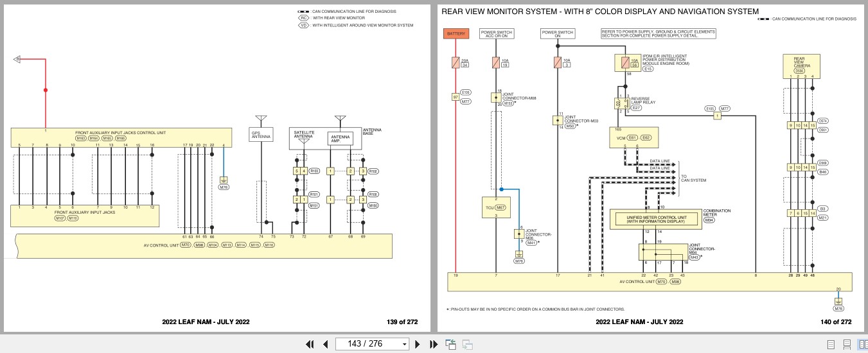Click the WITH REAR VIEW MONITOR legend entry
868x353 pixels.
click(x=339, y=18)
